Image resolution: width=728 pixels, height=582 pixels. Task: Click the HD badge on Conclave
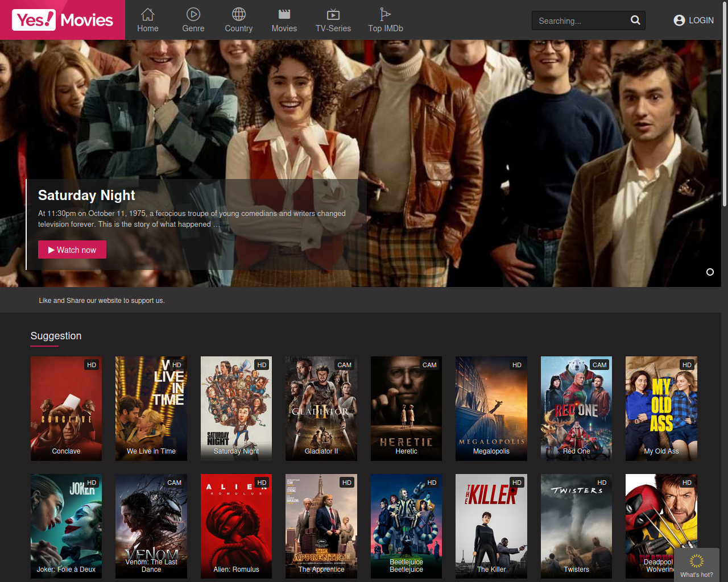[x=92, y=365]
